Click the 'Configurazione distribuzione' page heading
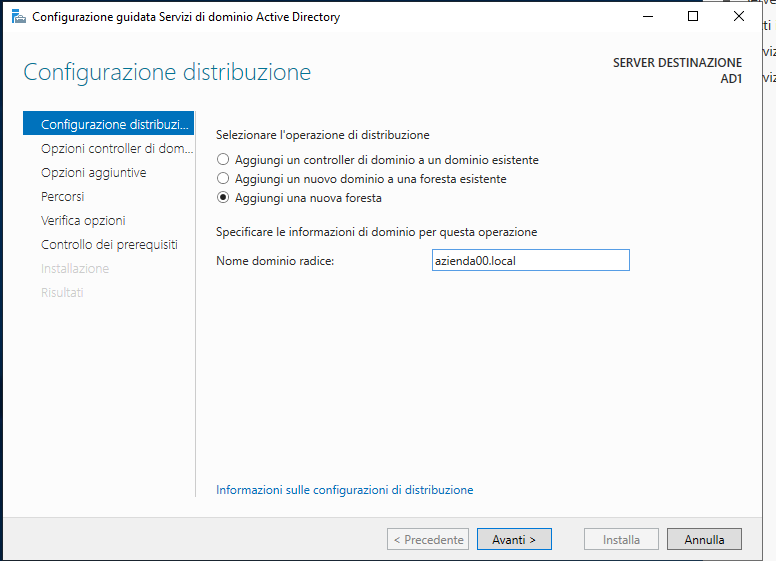This screenshot has width=776, height=561. [x=167, y=72]
